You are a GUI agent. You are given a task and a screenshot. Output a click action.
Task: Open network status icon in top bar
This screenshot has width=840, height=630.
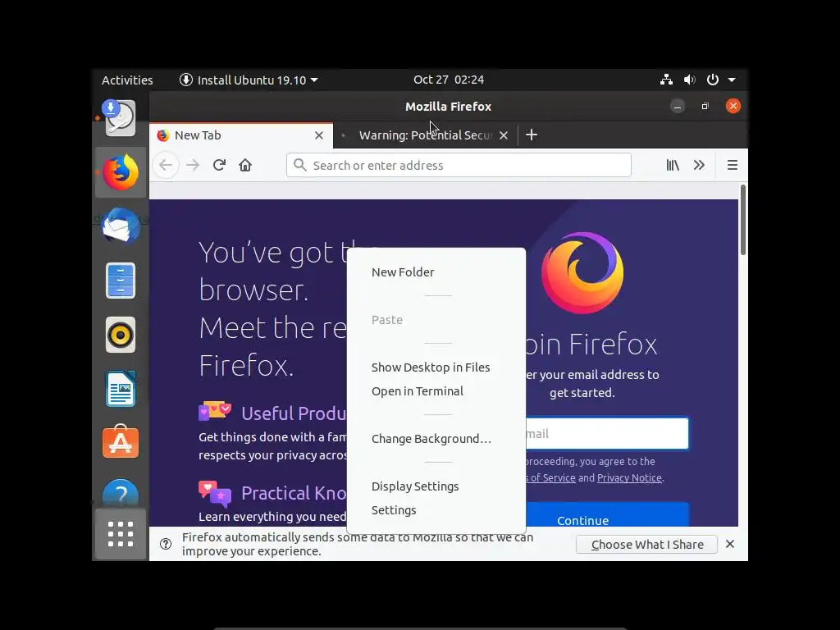pos(666,80)
